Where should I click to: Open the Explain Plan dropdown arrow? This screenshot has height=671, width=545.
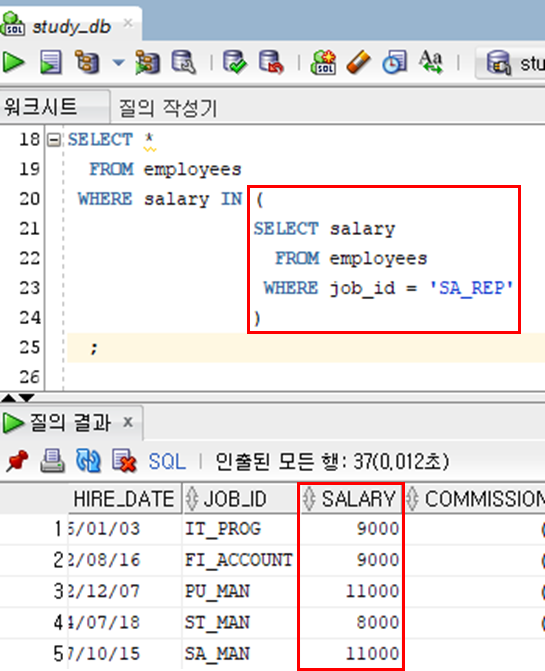point(118,63)
